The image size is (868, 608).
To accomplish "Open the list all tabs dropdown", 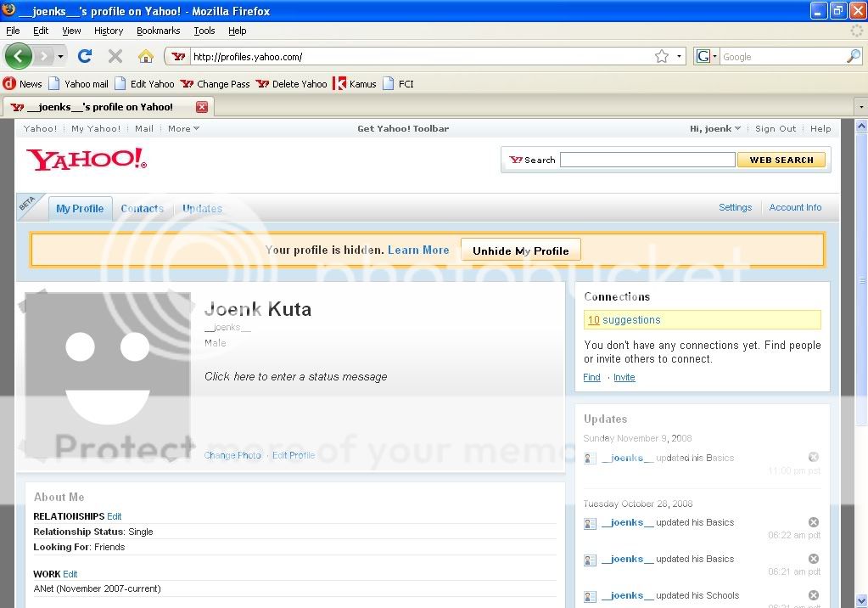I will click(861, 106).
